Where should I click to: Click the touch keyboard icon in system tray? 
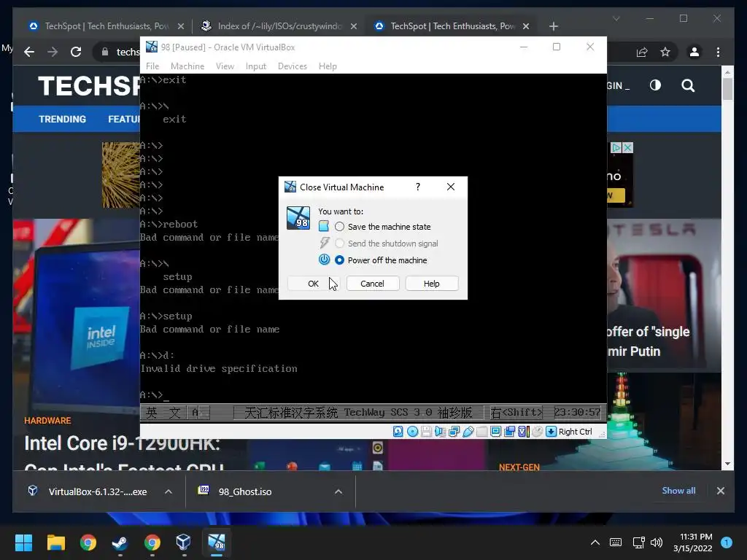click(x=616, y=542)
